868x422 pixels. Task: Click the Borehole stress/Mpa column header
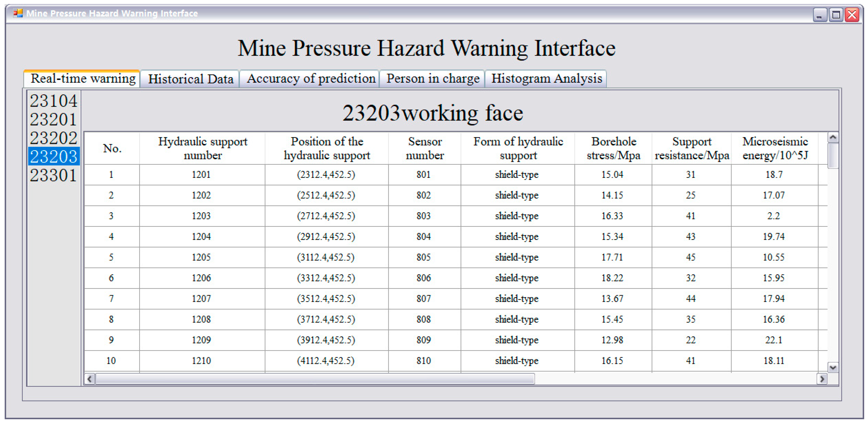click(613, 148)
